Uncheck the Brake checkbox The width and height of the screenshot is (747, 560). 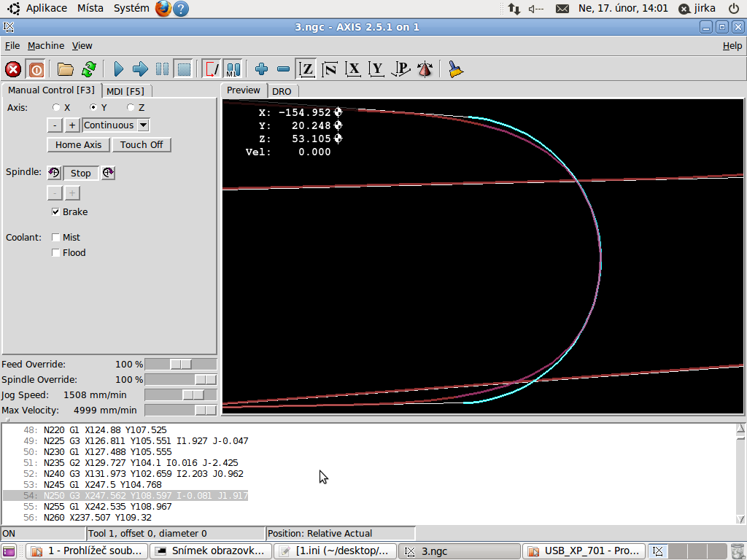pyautogui.click(x=56, y=212)
